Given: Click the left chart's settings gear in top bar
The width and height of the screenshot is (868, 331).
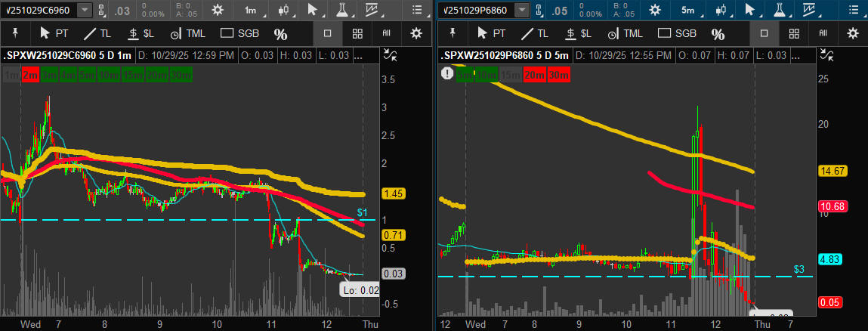Looking at the screenshot, I should click(218, 10).
